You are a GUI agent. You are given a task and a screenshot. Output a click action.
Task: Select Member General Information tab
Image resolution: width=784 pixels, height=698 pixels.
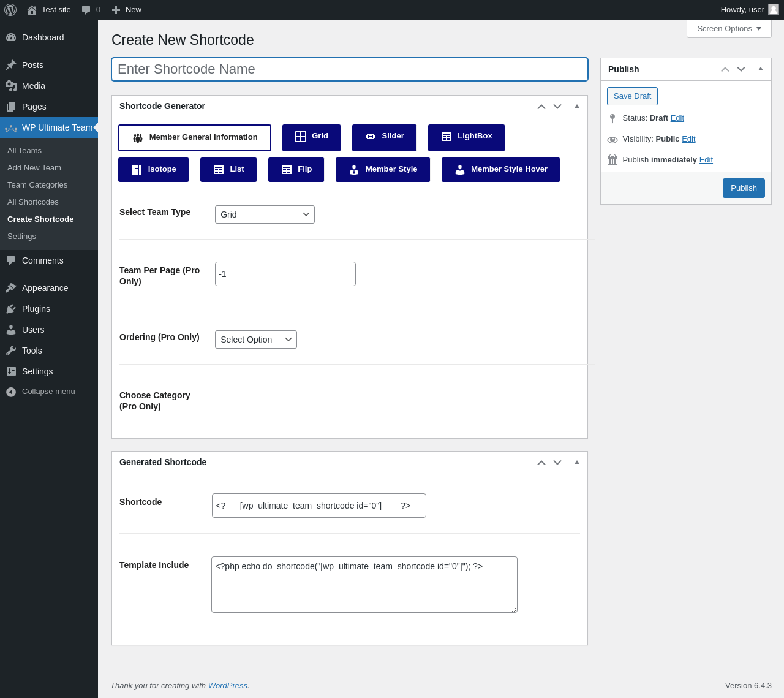[x=195, y=138]
